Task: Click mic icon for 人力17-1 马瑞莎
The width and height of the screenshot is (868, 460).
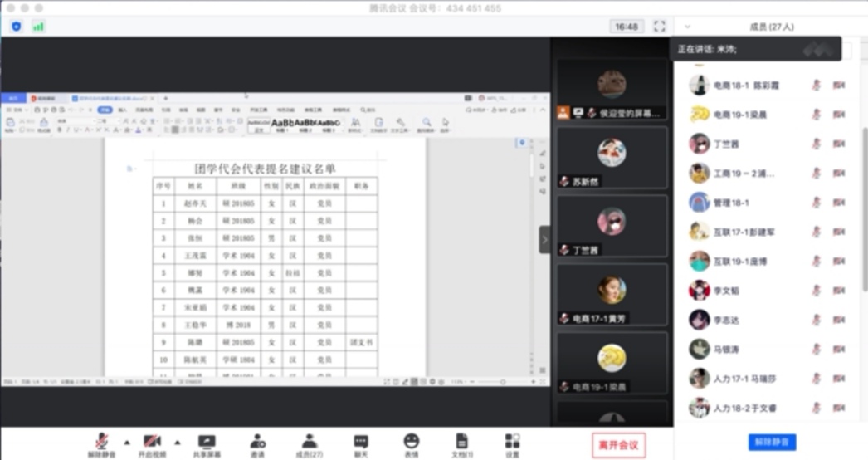Action: (816, 379)
